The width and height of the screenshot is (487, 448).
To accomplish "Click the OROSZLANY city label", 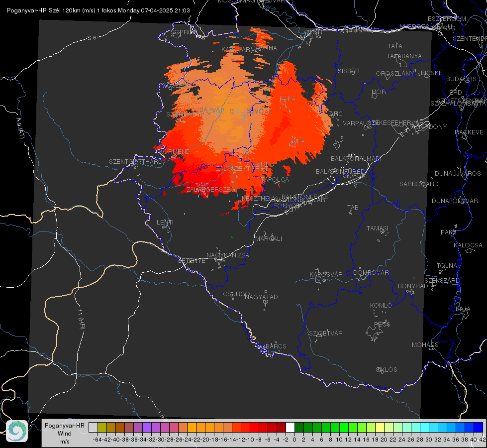I will [395, 74].
